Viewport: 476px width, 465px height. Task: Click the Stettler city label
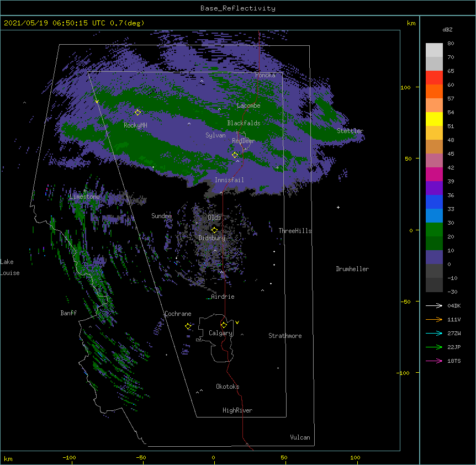[x=350, y=131]
